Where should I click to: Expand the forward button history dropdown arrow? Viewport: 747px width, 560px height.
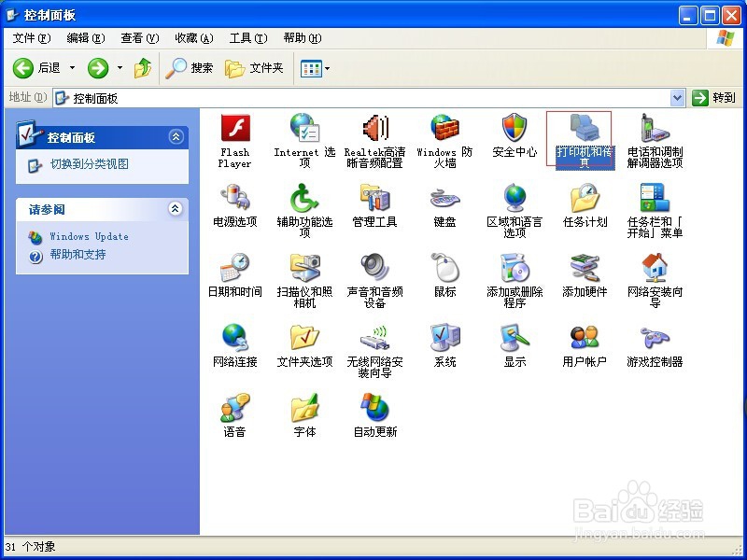click(120, 68)
